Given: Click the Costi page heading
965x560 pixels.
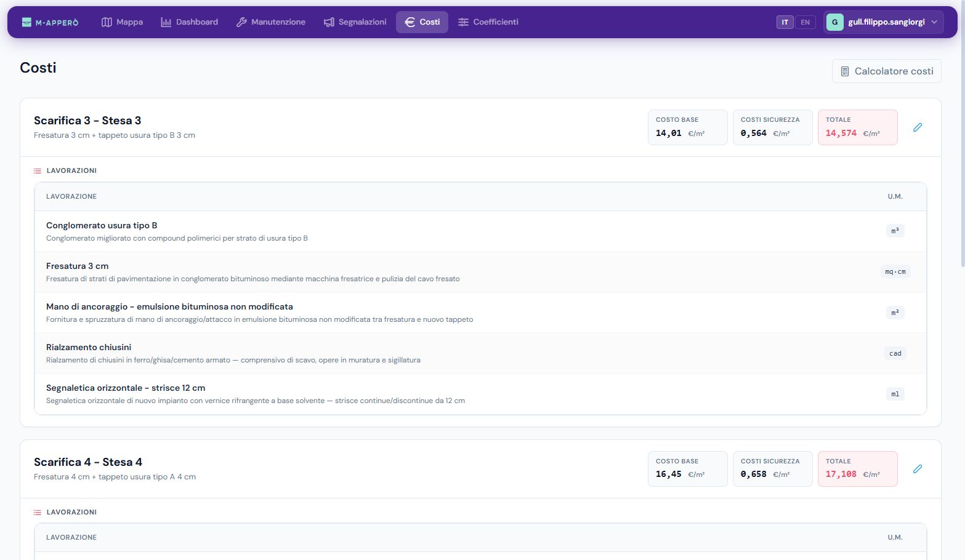Looking at the screenshot, I should [x=38, y=68].
